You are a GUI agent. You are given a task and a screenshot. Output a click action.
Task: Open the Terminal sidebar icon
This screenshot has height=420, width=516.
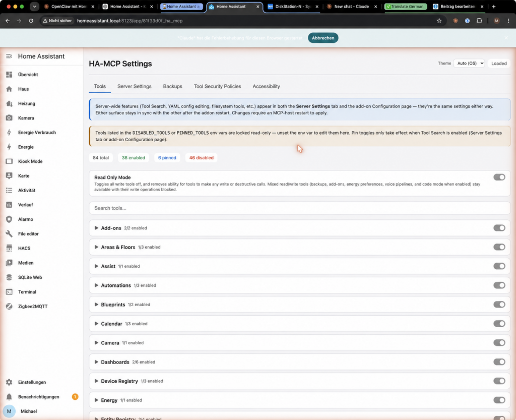(9, 292)
